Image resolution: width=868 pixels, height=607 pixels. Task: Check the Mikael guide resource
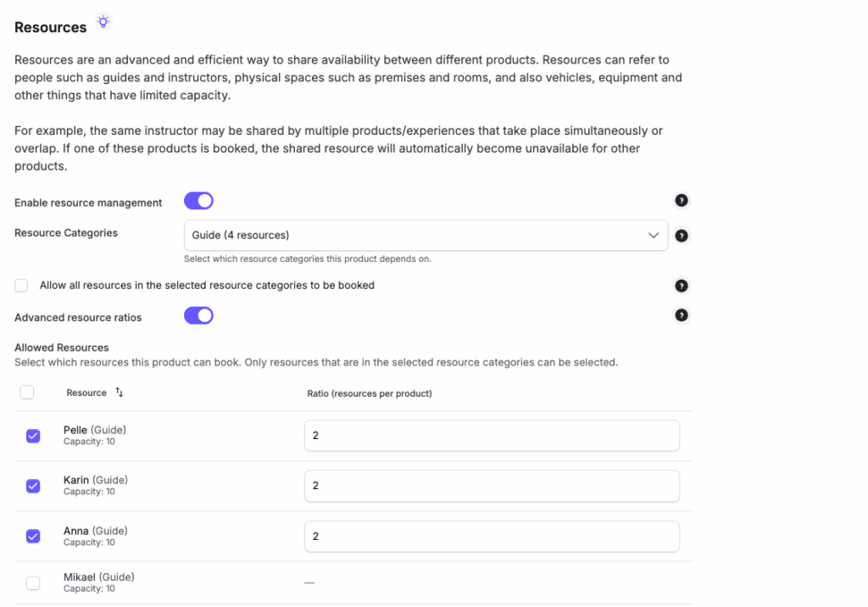coord(33,582)
